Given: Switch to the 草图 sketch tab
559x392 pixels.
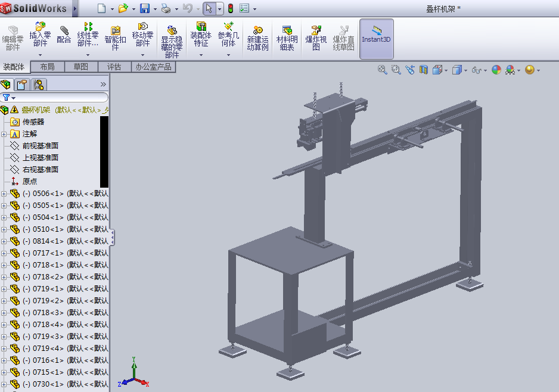Looking at the screenshot, I should 80,67.
